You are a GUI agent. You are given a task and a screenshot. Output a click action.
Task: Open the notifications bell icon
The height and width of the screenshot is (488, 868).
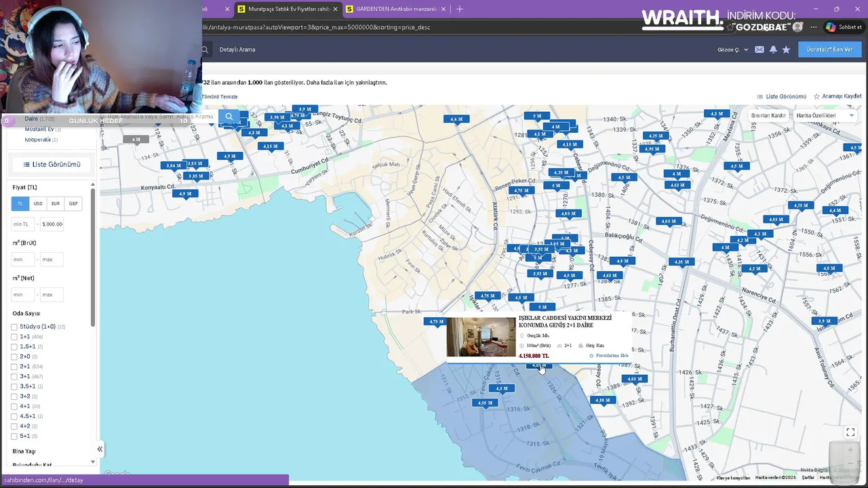(x=773, y=49)
